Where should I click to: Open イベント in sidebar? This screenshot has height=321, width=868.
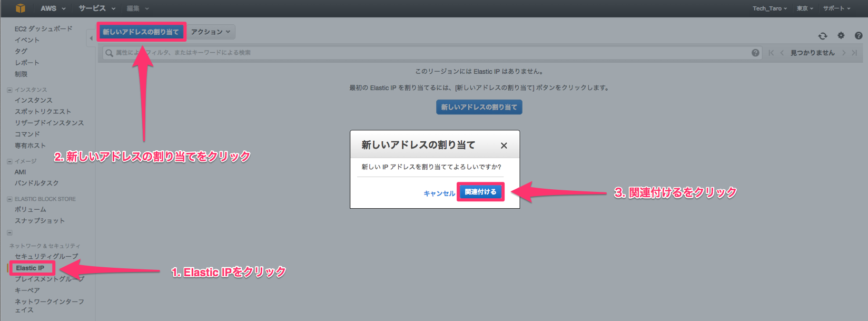click(x=27, y=40)
